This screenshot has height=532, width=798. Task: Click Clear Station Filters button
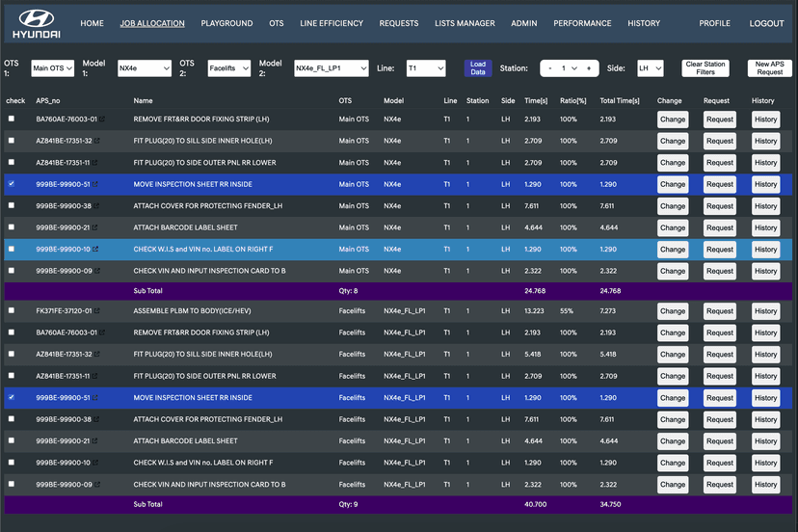coord(705,68)
